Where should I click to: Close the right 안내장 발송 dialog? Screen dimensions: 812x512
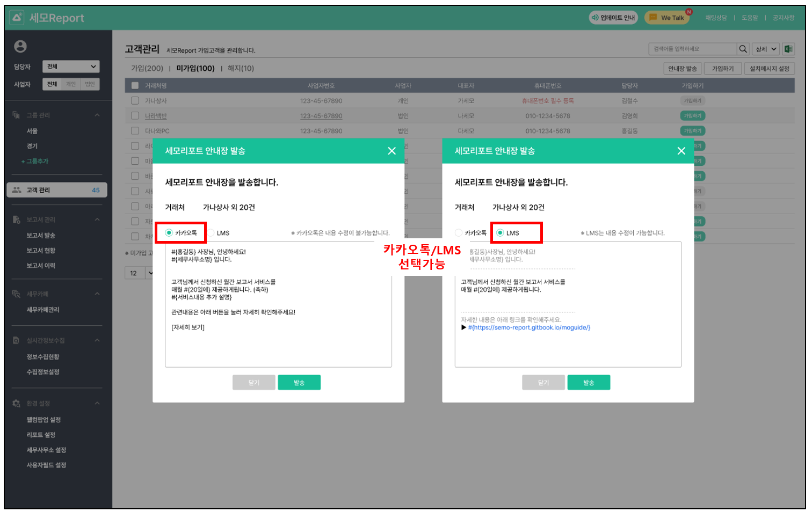pos(681,151)
